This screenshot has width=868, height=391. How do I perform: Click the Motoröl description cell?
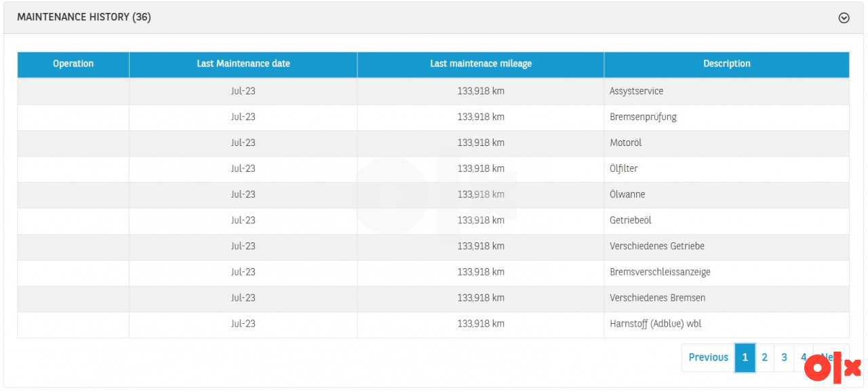click(625, 143)
